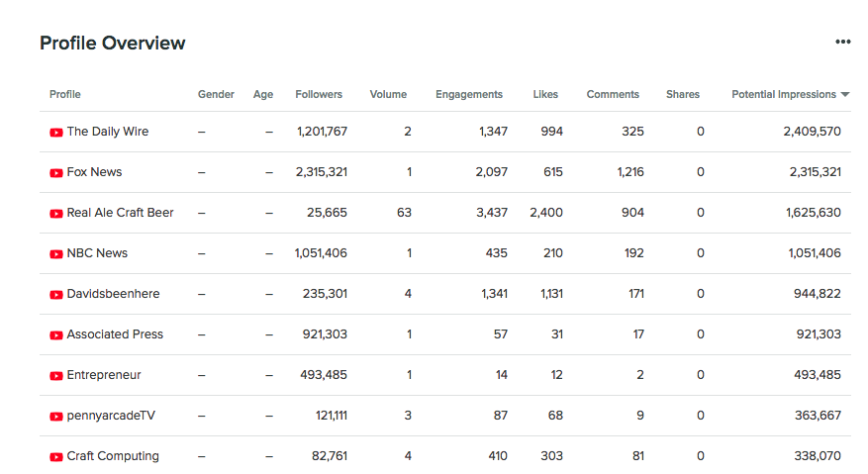Screen dimensions: 868x474
Task: Open Craft Computing profile
Action: [x=113, y=456]
